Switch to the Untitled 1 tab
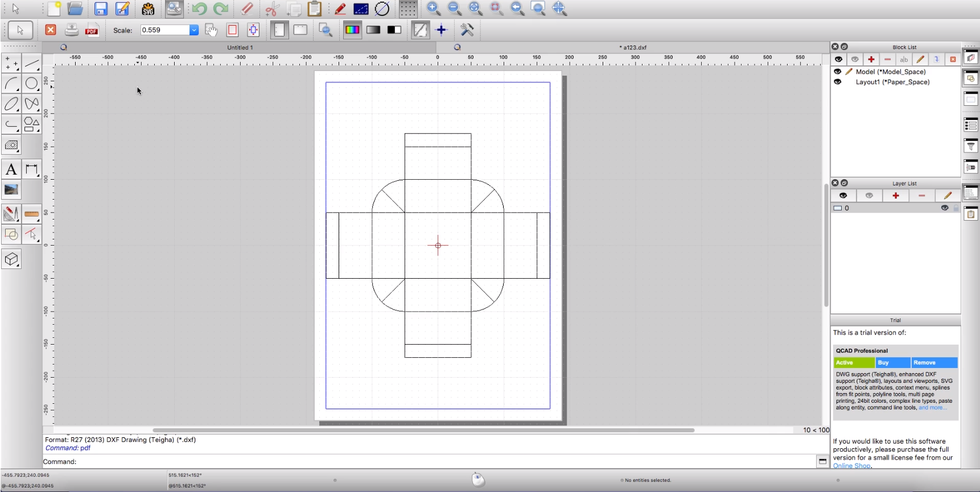The image size is (980, 492). [x=240, y=48]
